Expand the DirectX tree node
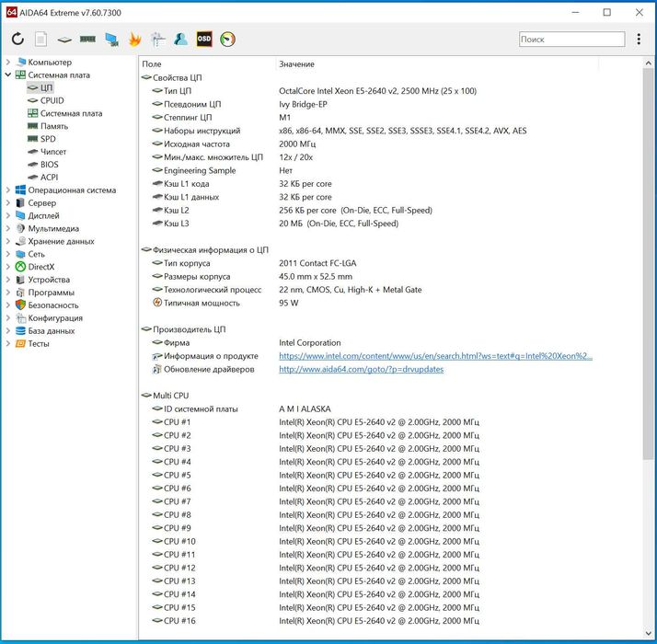This screenshot has width=657, height=644. (x=8, y=267)
